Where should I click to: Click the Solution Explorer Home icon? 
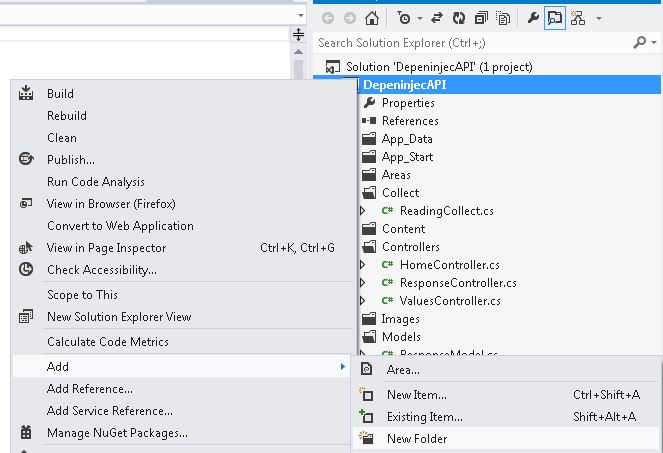point(372,18)
